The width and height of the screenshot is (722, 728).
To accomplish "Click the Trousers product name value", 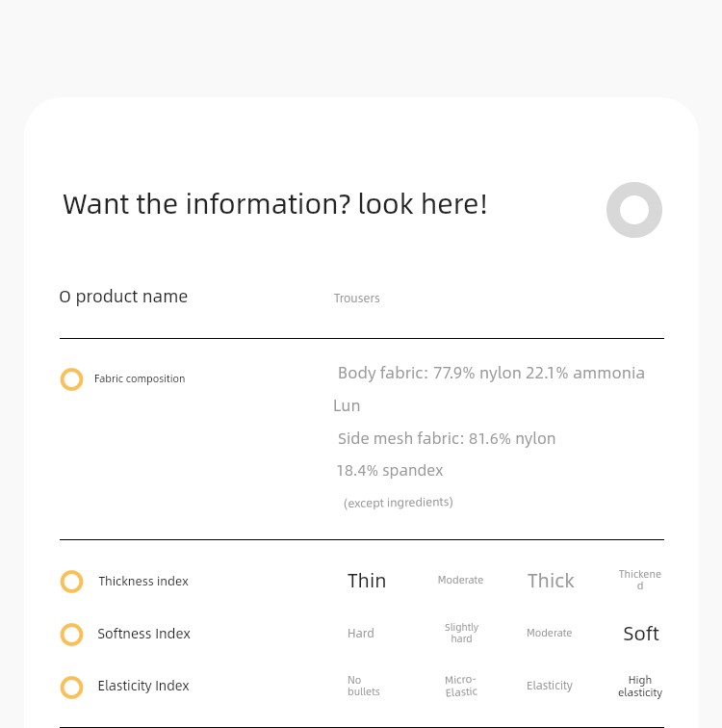I will point(356,299).
